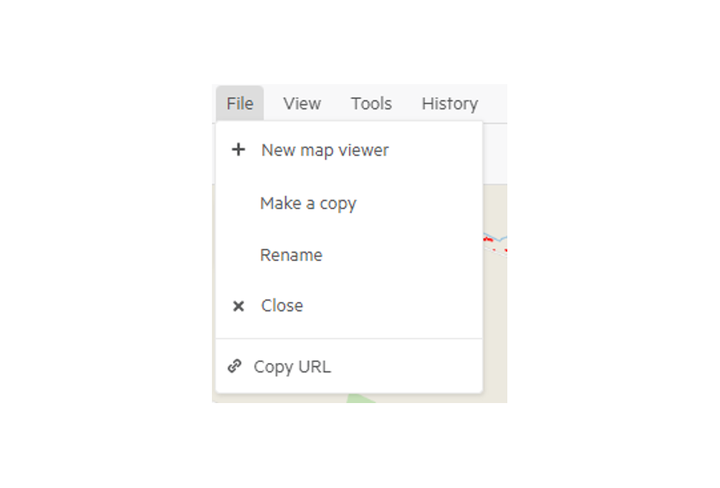This screenshot has width=720, height=488.
Task: Open the History menu
Action: click(x=450, y=103)
